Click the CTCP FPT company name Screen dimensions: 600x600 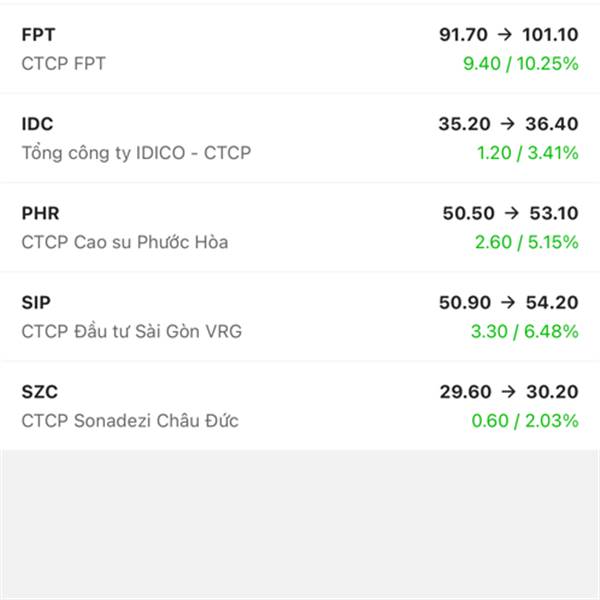[x=64, y=64]
